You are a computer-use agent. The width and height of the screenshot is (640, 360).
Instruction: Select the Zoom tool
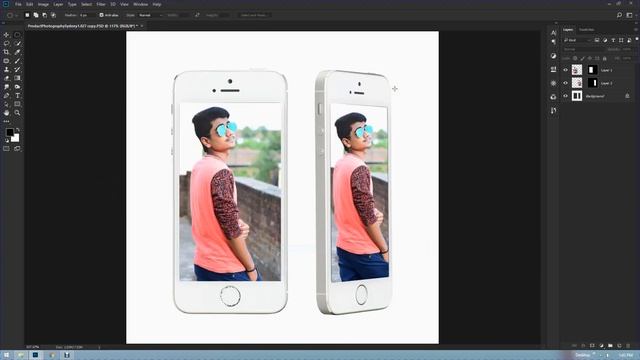(17, 113)
